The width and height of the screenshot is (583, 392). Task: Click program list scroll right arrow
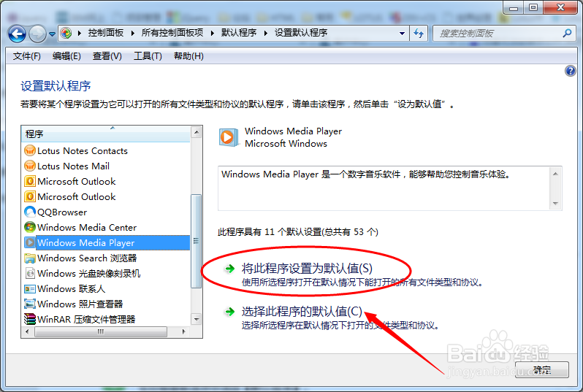point(183,331)
